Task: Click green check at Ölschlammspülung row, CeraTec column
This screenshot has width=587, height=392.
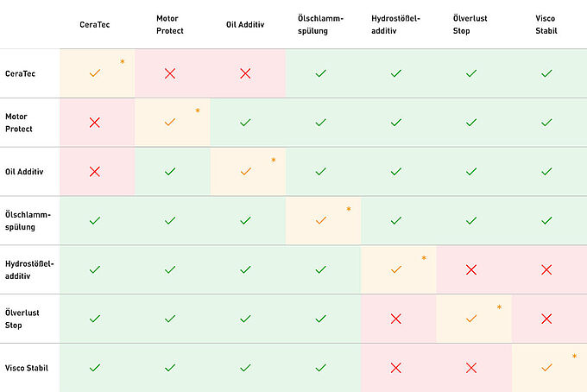Action: click(x=95, y=220)
